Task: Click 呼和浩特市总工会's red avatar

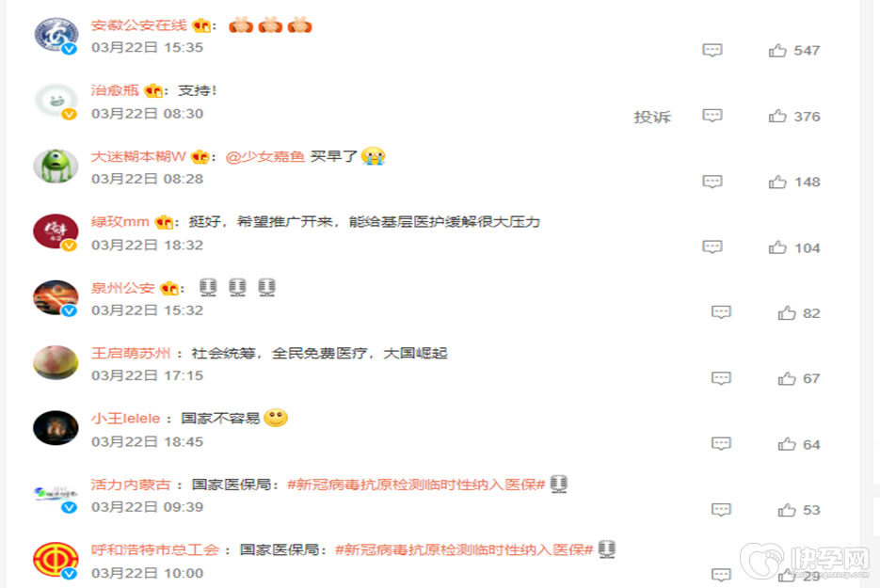Action: tap(56, 560)
